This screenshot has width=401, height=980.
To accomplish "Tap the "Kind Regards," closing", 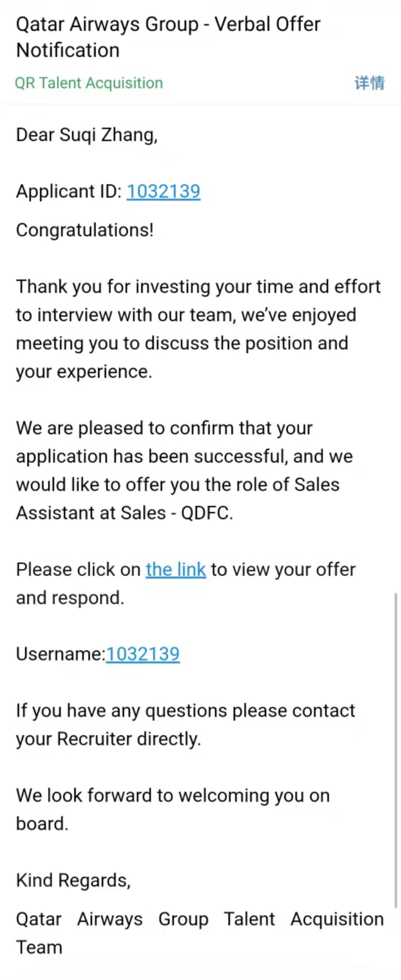I will (73, 880).
